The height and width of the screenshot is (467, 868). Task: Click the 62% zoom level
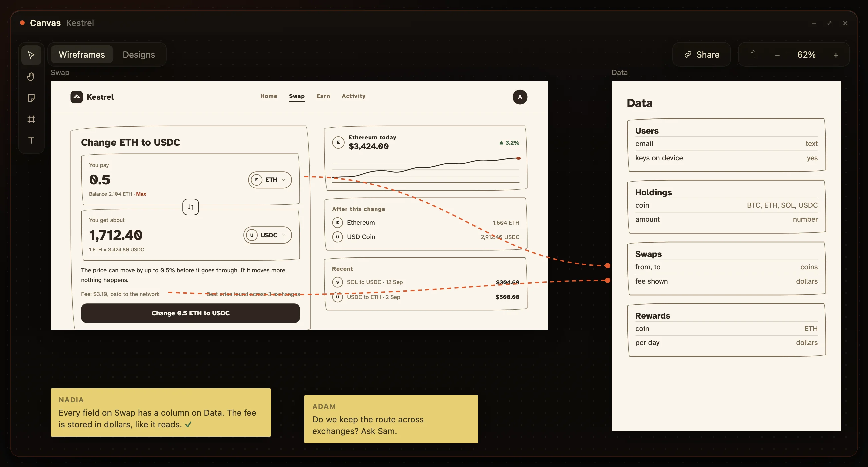[x=806, y=55]
